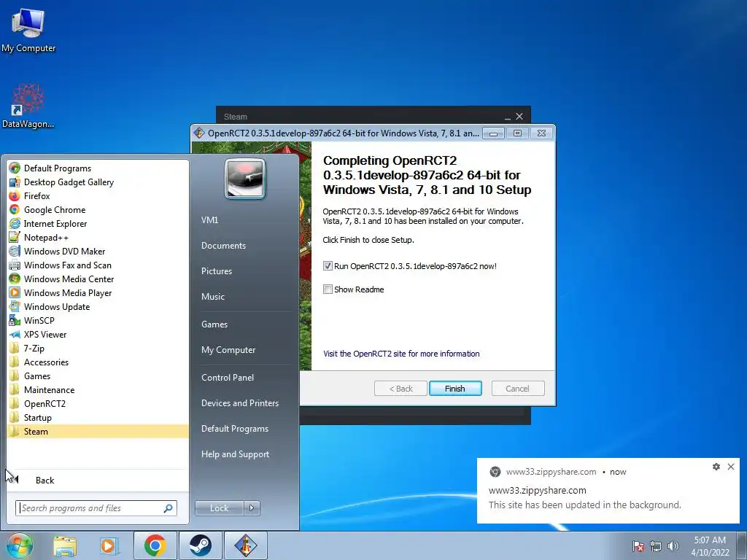This screenshot has height=560, width=747.
Task: Click the Windows Start orb
Action: click(20, 545)
